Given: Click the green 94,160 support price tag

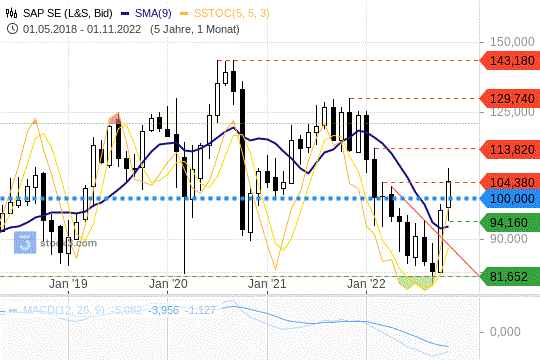Looking at the screenshot, I should coord(510,223).
